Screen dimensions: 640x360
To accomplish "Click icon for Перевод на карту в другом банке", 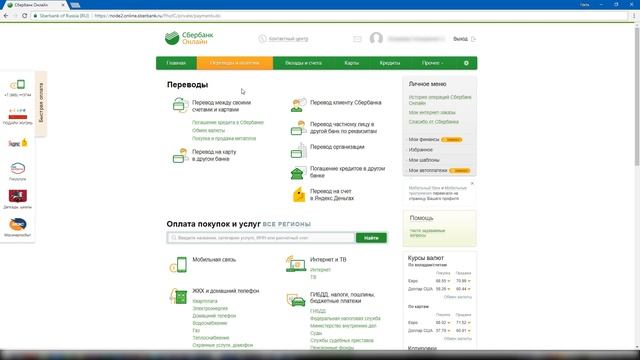I will click(180, 156).
